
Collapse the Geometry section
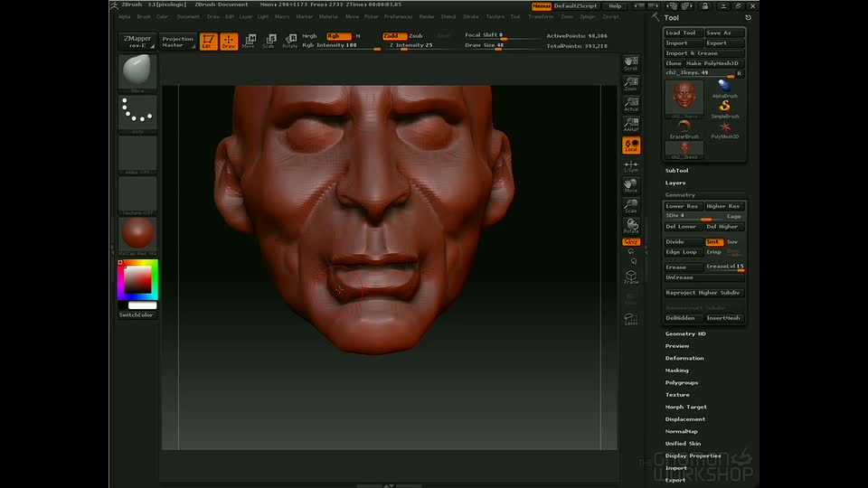680,195
